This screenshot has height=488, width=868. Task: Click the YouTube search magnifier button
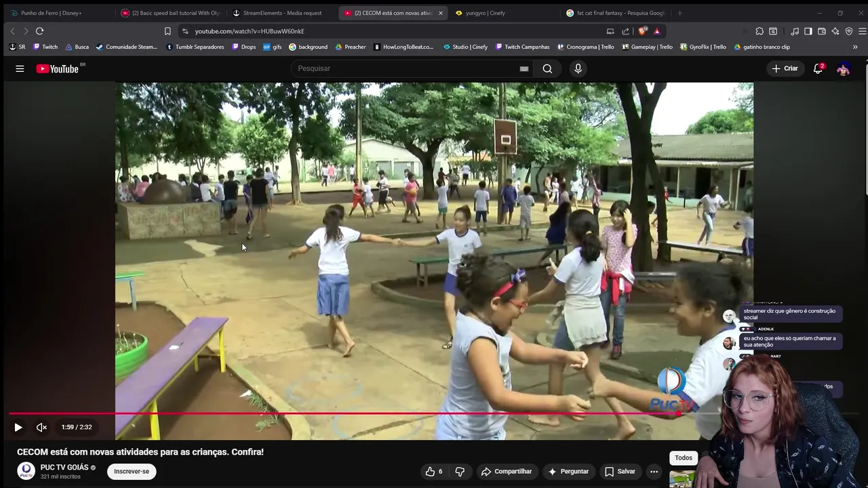click(x=547, y=68)
